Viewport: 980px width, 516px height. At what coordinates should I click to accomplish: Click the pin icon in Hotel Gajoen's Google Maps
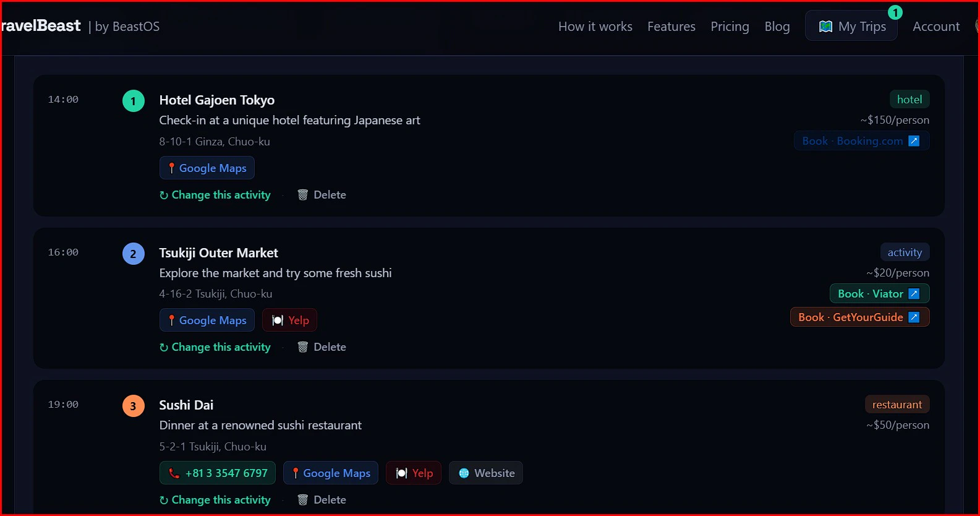click(171, 168)
